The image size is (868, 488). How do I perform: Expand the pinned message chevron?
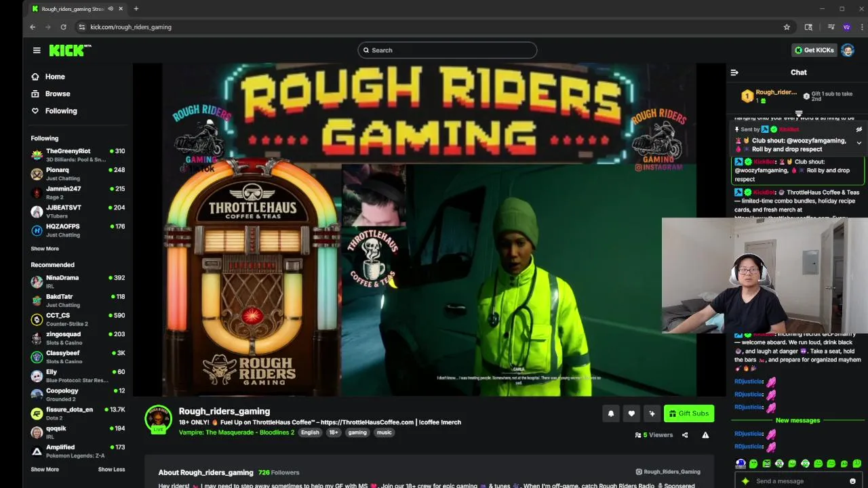859,143
